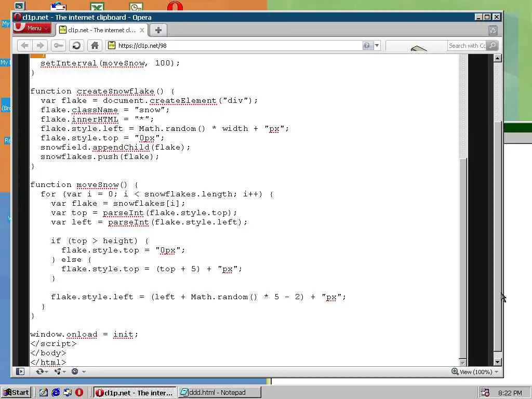Go forward with the Forward arrow
The image size is (532, 399).
(41, 46)
